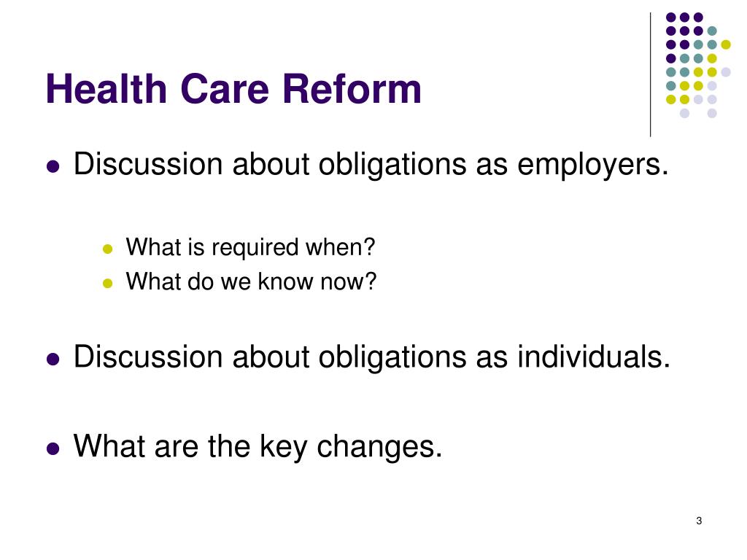
Task: Select the 'Discussion about obligations as employers' text
Action: point(371,165)
